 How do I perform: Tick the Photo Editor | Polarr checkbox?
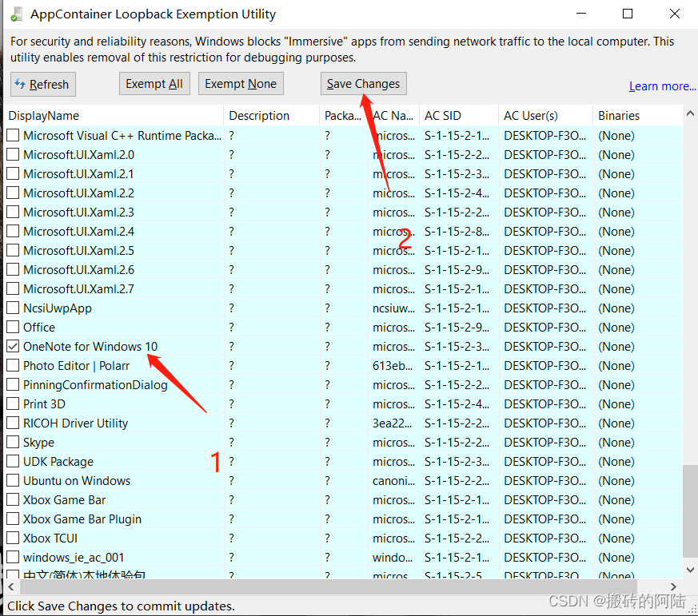[13, 365]
